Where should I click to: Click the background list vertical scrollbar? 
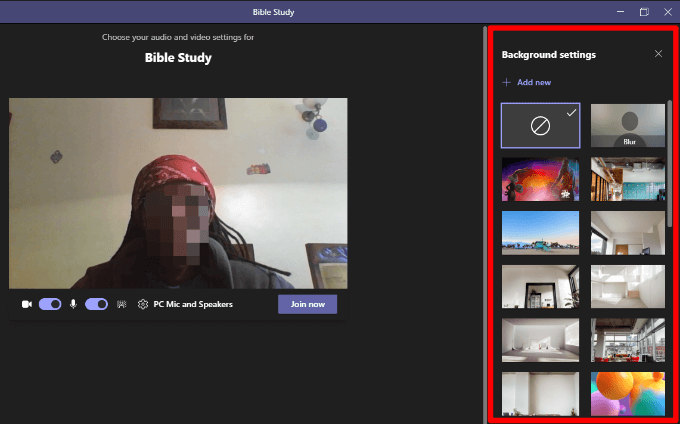click(670, 165)
